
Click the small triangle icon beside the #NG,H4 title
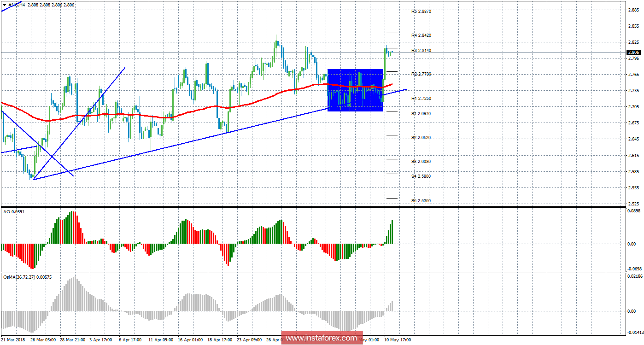pyautogui.click(x=5, y=4)
